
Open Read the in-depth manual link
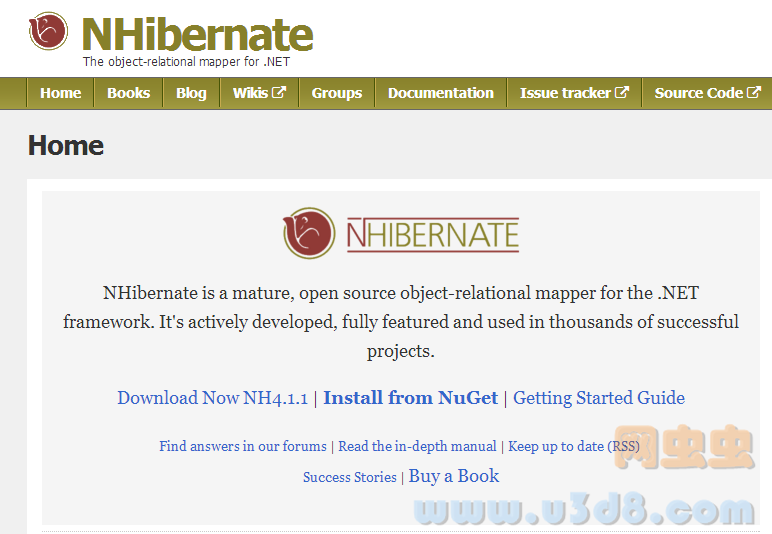coord(417,446)
